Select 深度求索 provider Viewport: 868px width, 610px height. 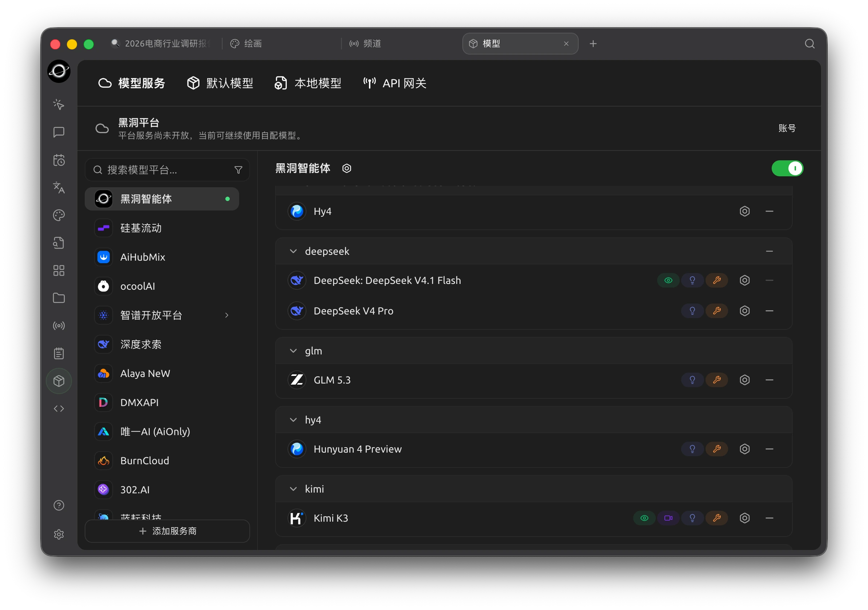pyautogui.click(x=162, y=344)
